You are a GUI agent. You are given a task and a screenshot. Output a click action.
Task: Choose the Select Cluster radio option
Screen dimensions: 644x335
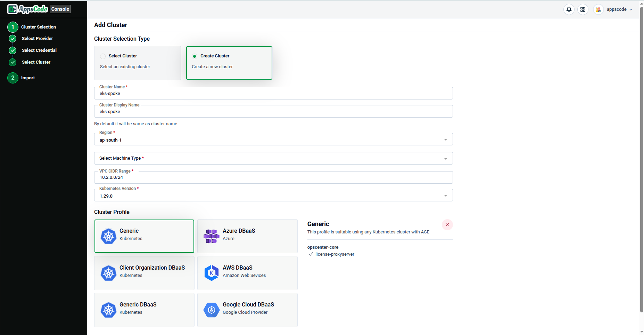(x=103, y=56)
